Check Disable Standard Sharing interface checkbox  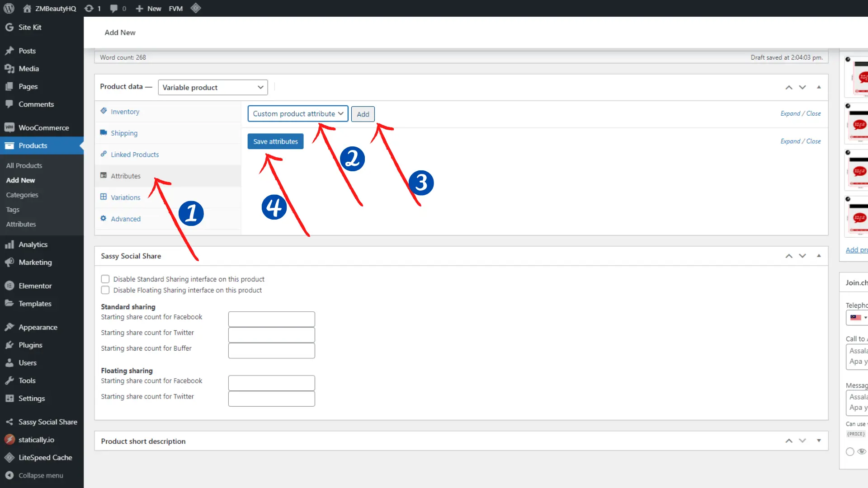(105, 279)
